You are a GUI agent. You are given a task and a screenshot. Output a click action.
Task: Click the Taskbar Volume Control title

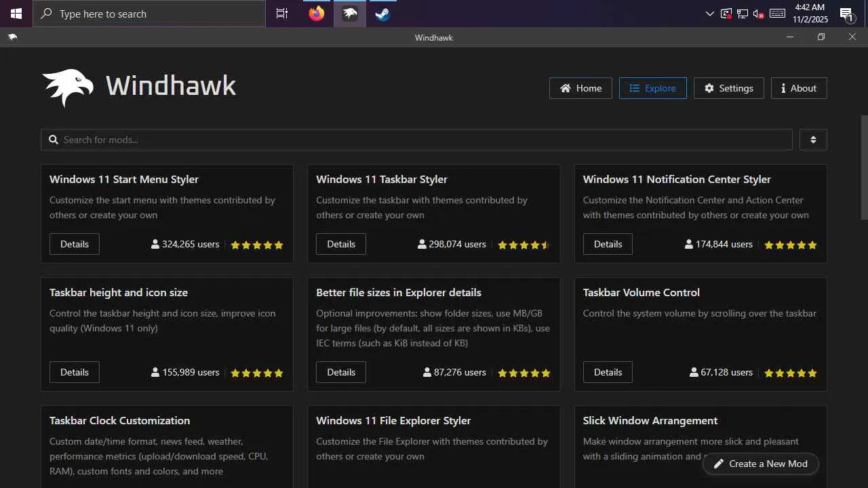click(642, 293)
